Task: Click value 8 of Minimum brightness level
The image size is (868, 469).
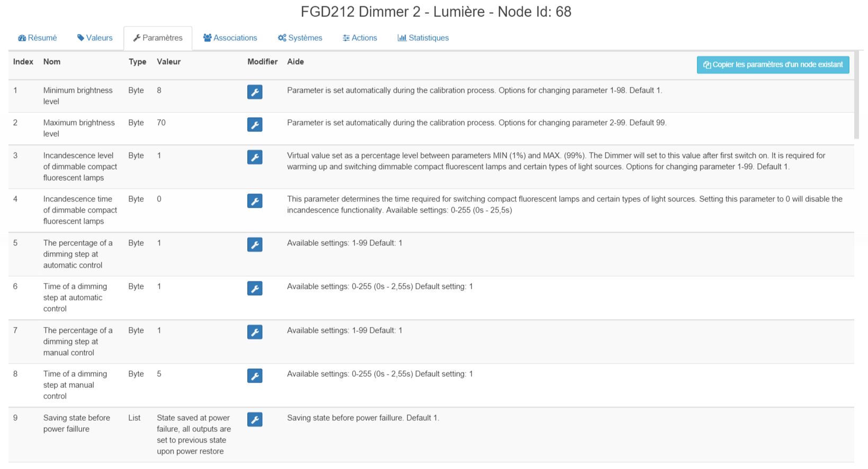Action: pyautogui.click(x=159, y=91)
